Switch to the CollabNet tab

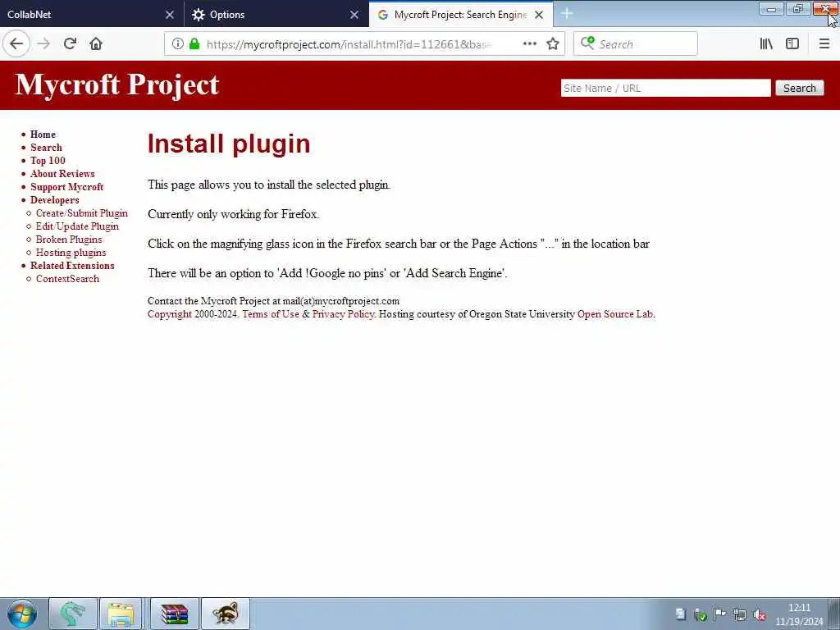80,15
